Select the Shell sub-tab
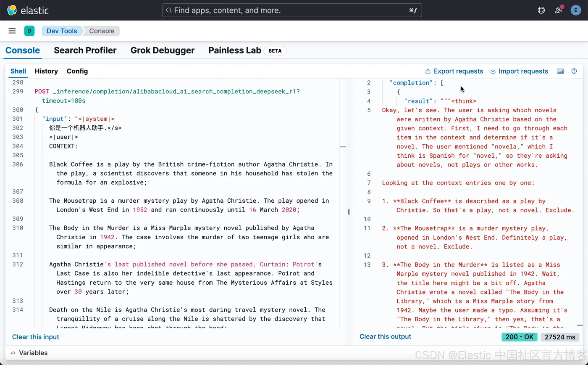Screen dimensions: 588x365 pos(18,71)
